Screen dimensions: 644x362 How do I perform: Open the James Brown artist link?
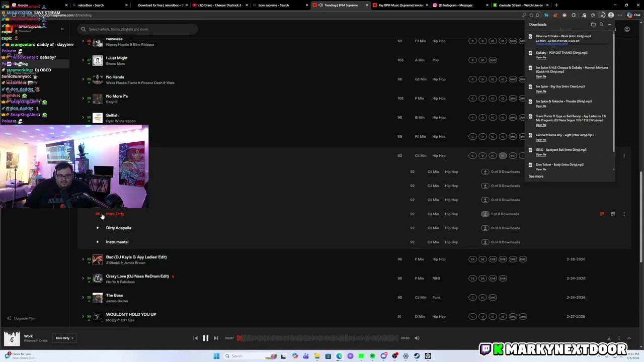pyautogui.click(x=117, y=301)
